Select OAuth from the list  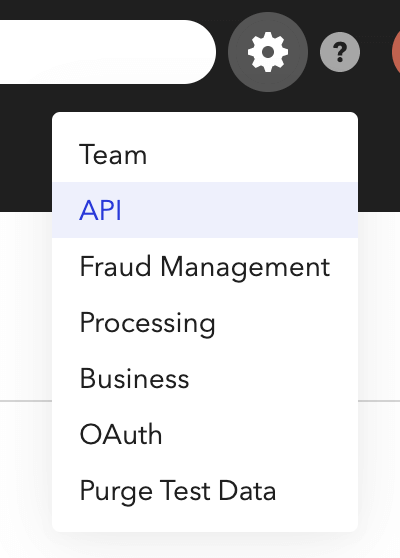[x=205, y=434]
